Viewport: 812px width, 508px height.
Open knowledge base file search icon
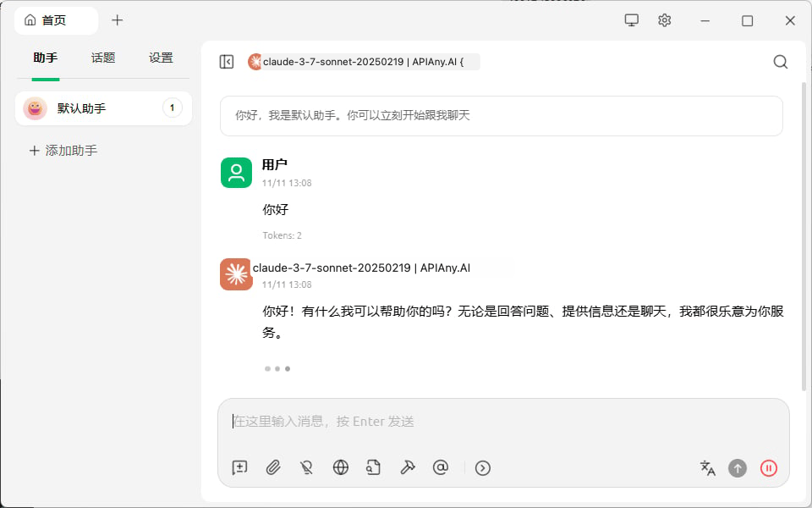pyautogui.click(x=373, y=467)
